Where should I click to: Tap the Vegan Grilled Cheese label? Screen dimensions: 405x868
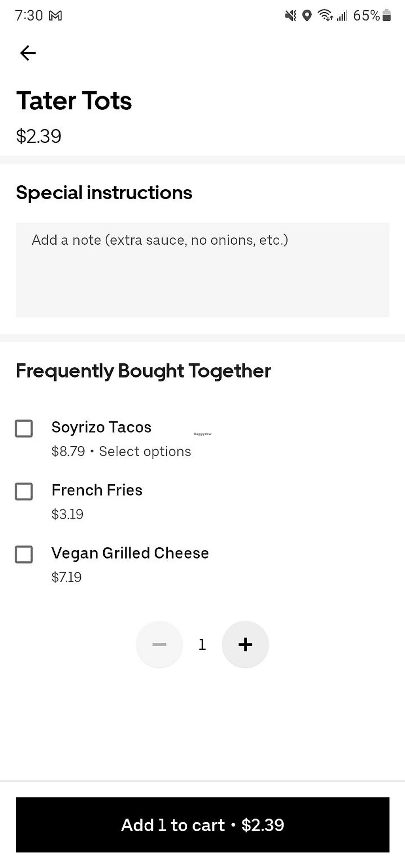tap(130, 553)
